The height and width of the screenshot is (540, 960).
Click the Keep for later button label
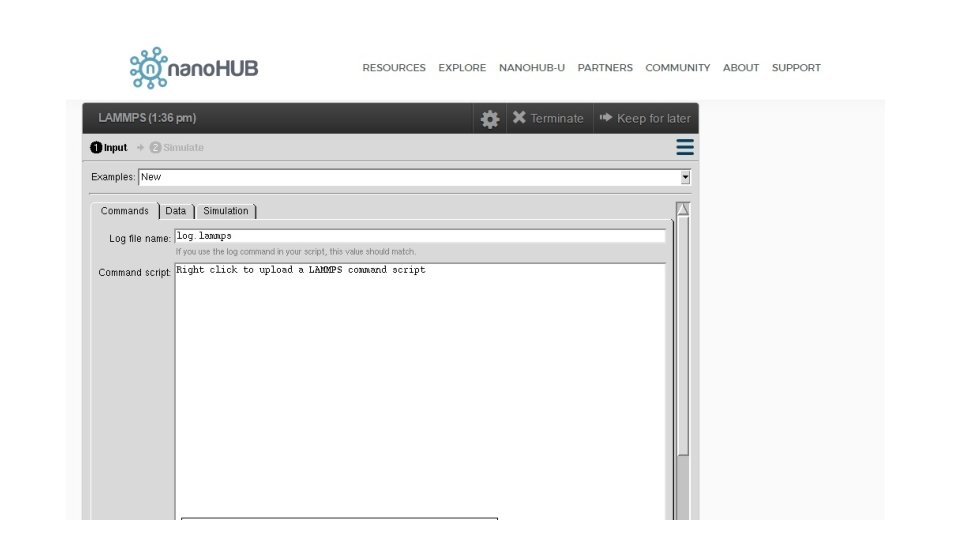pyautogui.click(x=653, y=119)
